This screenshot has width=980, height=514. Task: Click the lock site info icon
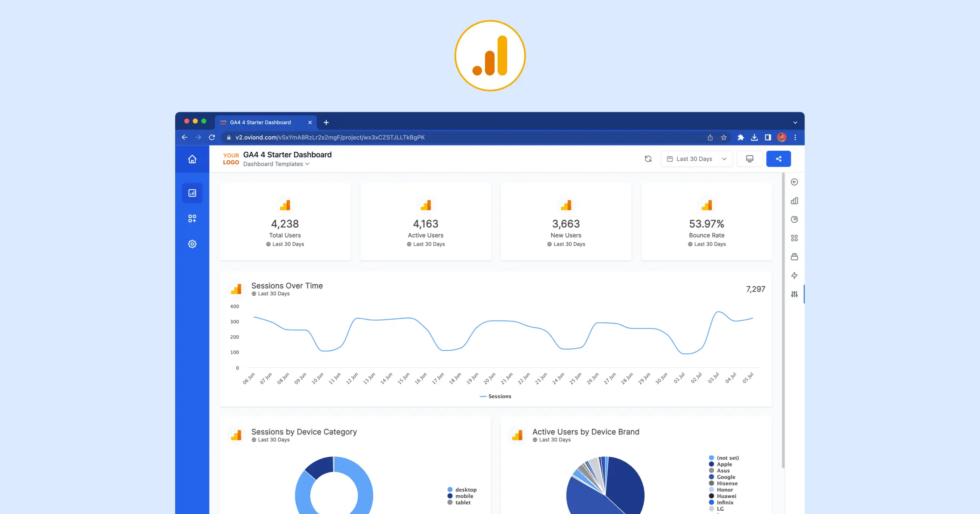pos(229,137)
